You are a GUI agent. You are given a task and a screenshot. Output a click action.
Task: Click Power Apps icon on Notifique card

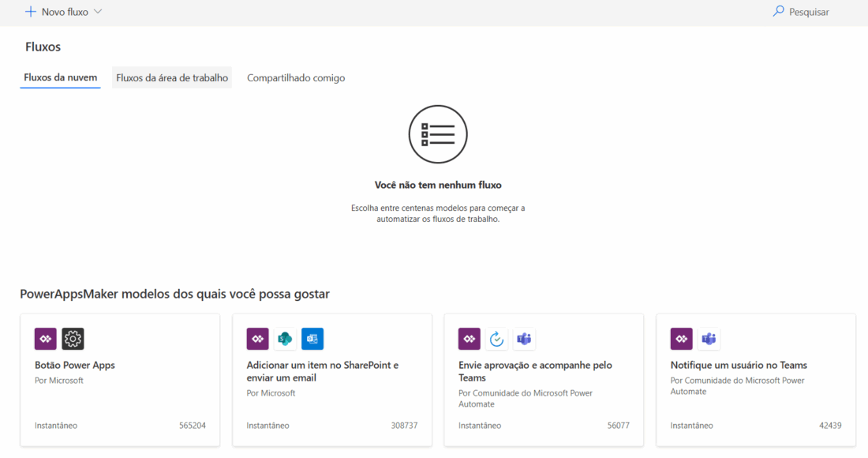click(682, 339)
